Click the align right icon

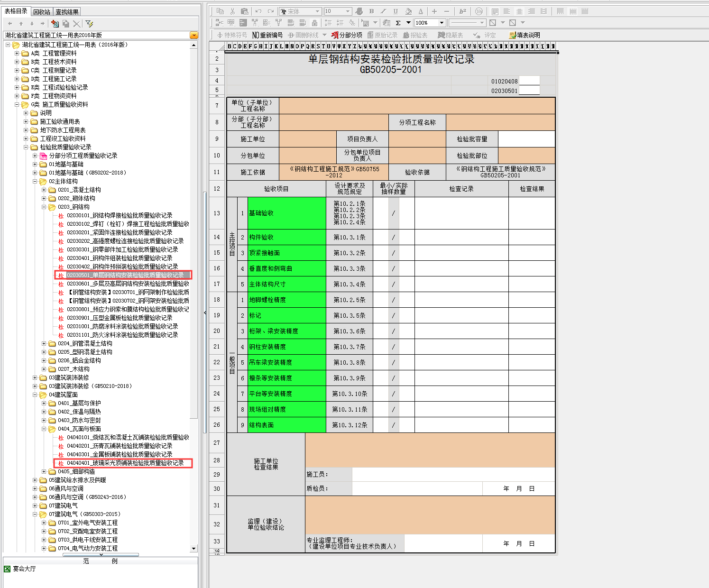click(x=532, y=11)
